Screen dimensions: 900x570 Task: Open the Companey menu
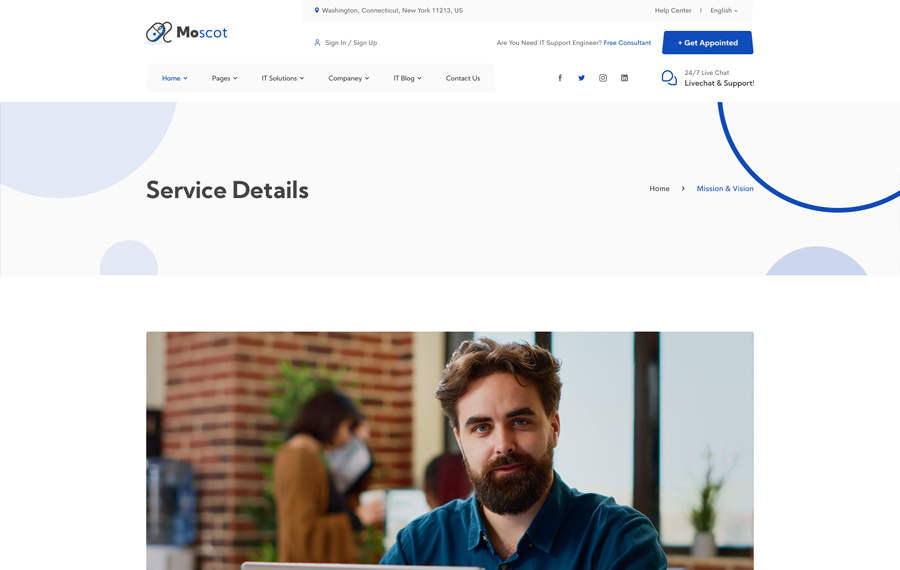(x=348, y=78)
